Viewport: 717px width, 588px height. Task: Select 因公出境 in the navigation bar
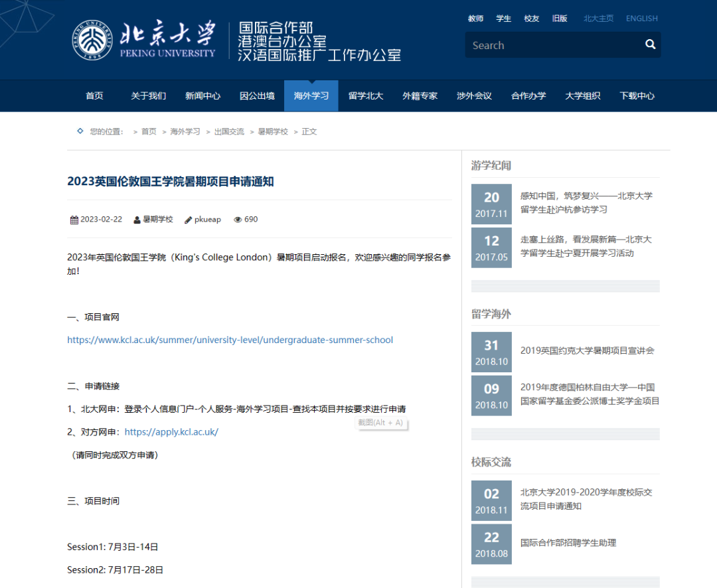click(x=257, y=96)
